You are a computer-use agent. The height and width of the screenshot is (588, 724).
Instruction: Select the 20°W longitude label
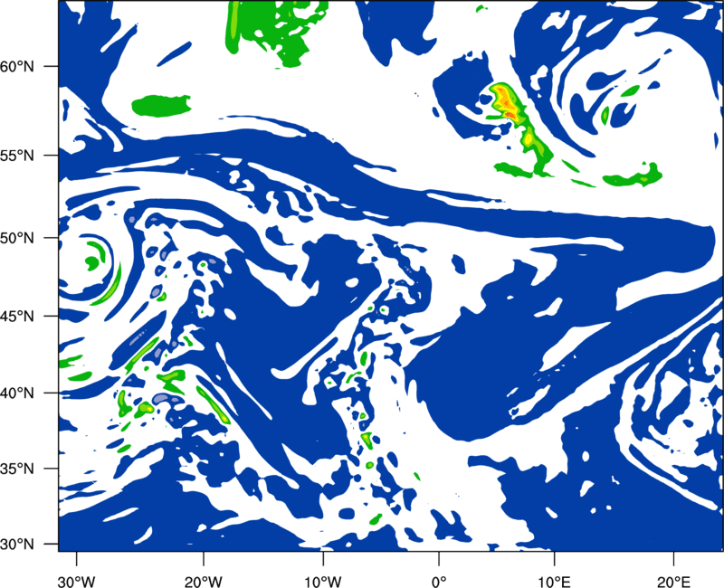pyautogui.click(x=203, y=581)
